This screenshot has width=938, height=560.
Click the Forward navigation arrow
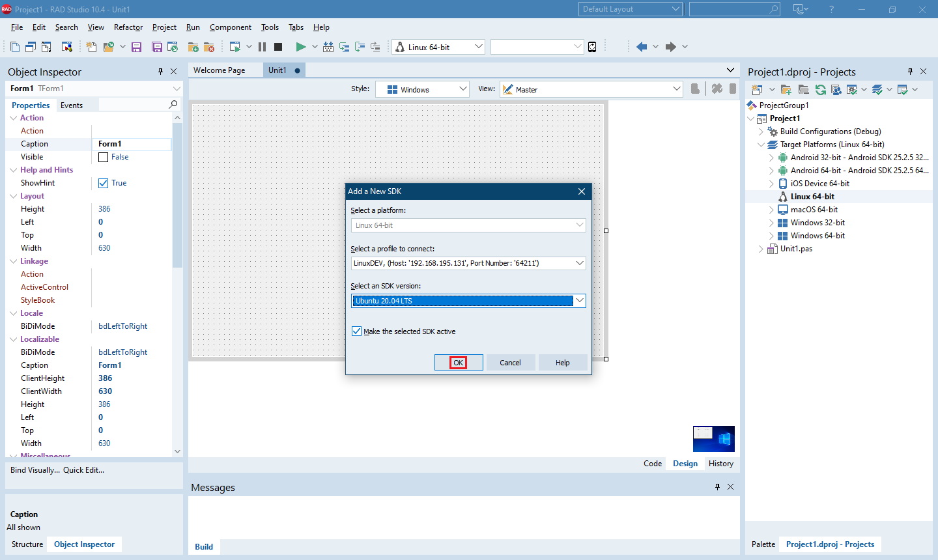coord(670,47)
